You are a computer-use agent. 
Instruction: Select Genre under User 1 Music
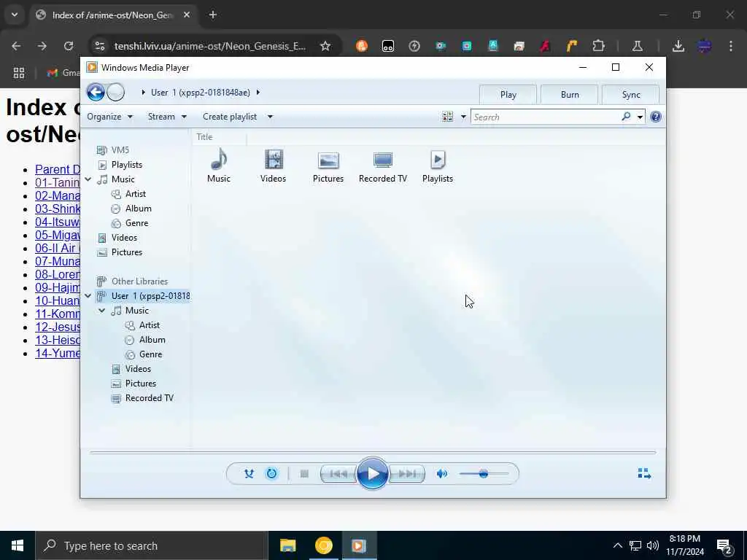(x=150, y=354)
